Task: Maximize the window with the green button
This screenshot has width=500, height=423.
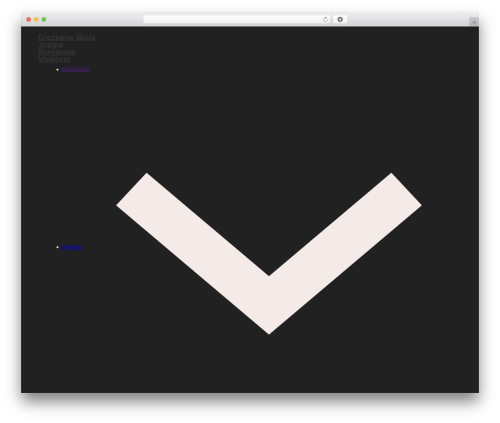Action: pyautogui.click(x=44, y=19)
